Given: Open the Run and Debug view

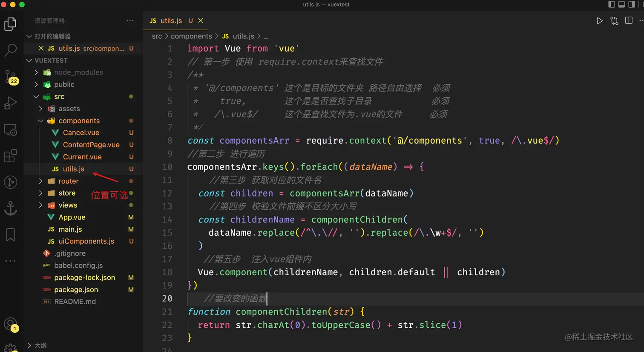Looking at the screenshot, I should pos(10,103).
